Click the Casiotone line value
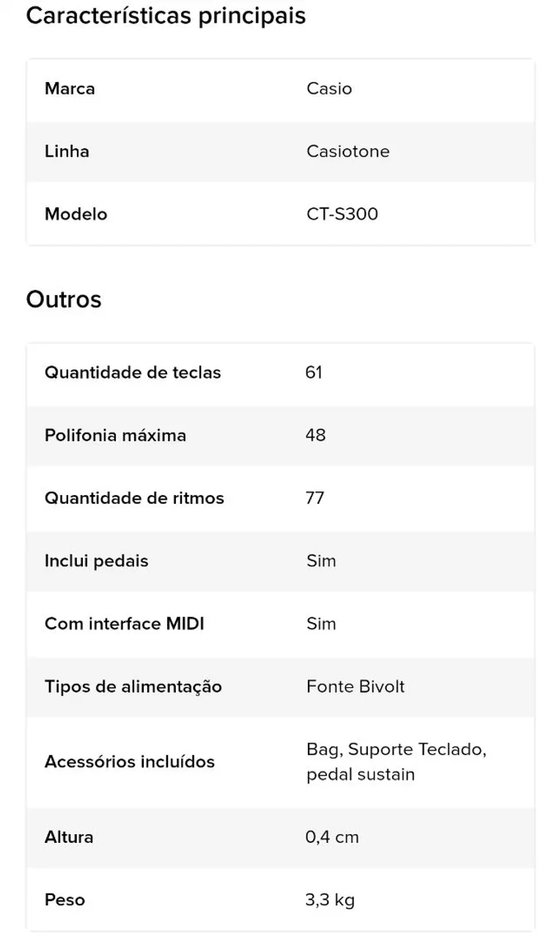This screenshot has height=939, width=560. point(348,152)
